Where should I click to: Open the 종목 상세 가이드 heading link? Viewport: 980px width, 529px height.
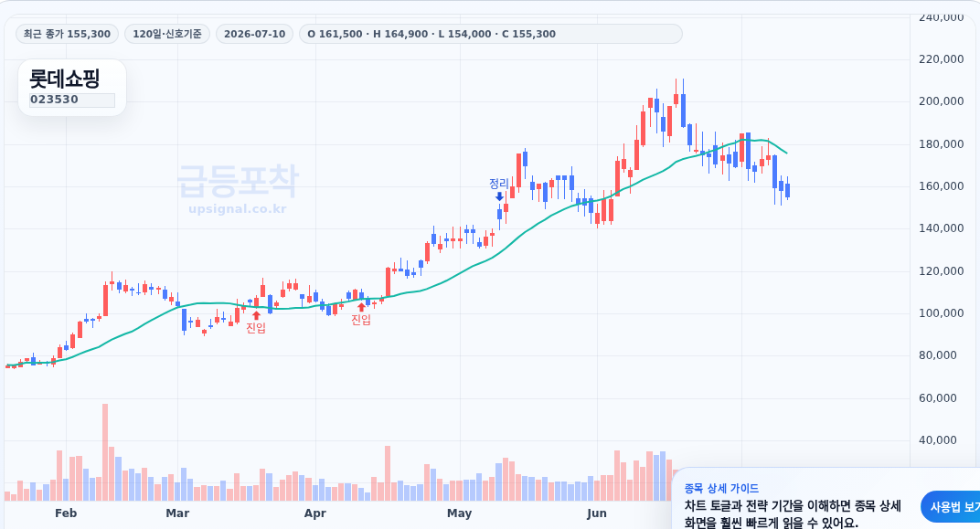tap(721, 489)
